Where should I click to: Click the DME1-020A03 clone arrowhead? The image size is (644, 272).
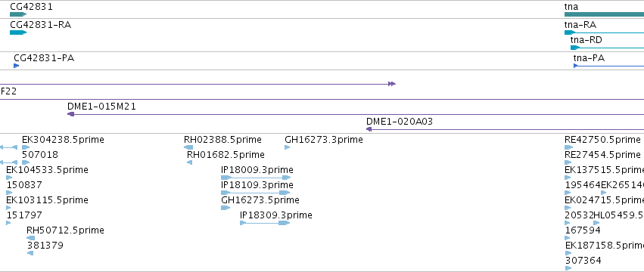tap(369, 129)
